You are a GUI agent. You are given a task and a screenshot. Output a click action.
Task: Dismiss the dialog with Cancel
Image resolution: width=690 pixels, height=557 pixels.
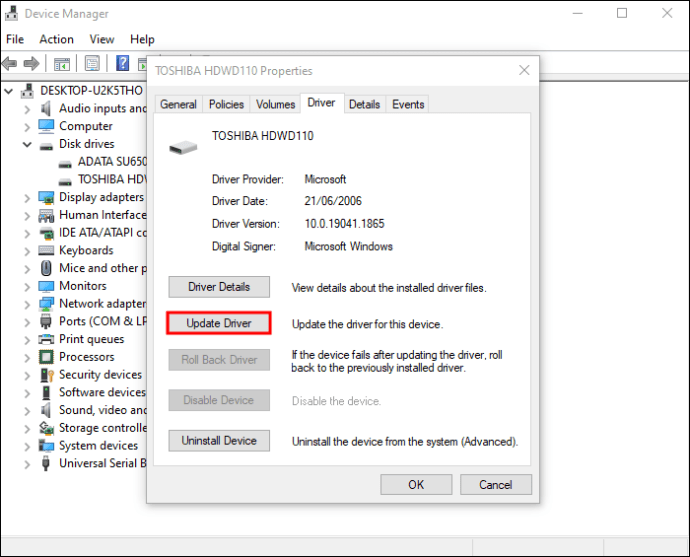pos(496,484)
